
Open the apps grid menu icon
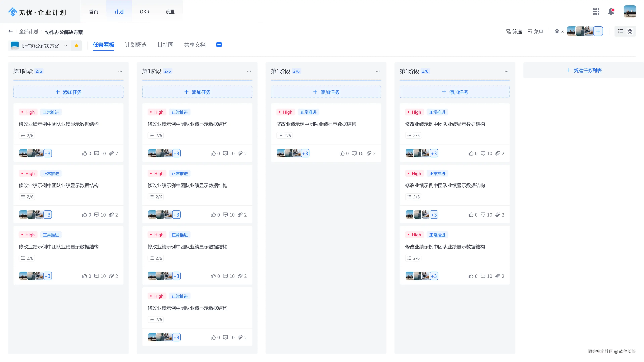pos(596,12)
